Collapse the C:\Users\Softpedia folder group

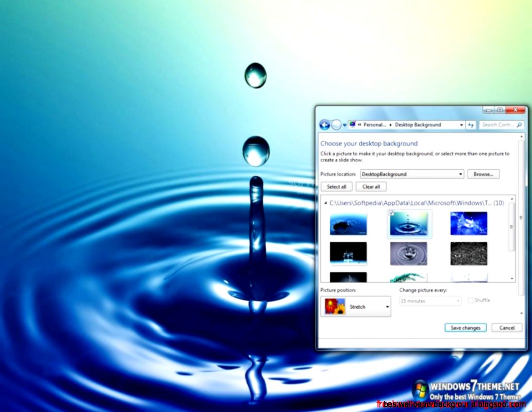click(x=326, y=203)
